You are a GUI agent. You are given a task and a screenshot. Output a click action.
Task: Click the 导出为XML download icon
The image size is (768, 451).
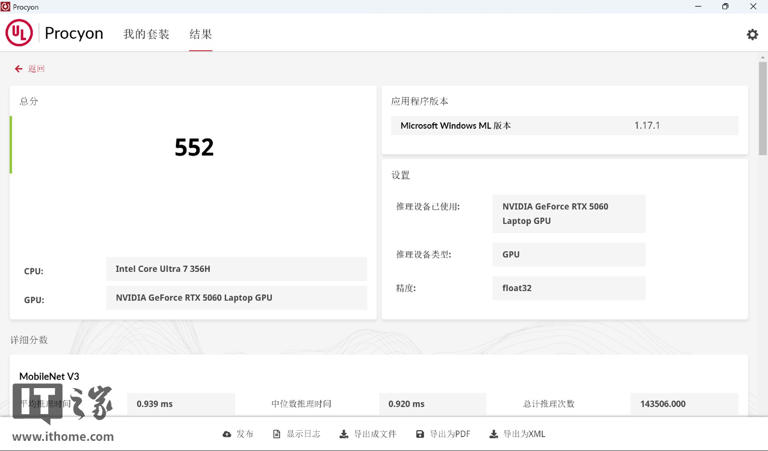[x=493, y=434]
